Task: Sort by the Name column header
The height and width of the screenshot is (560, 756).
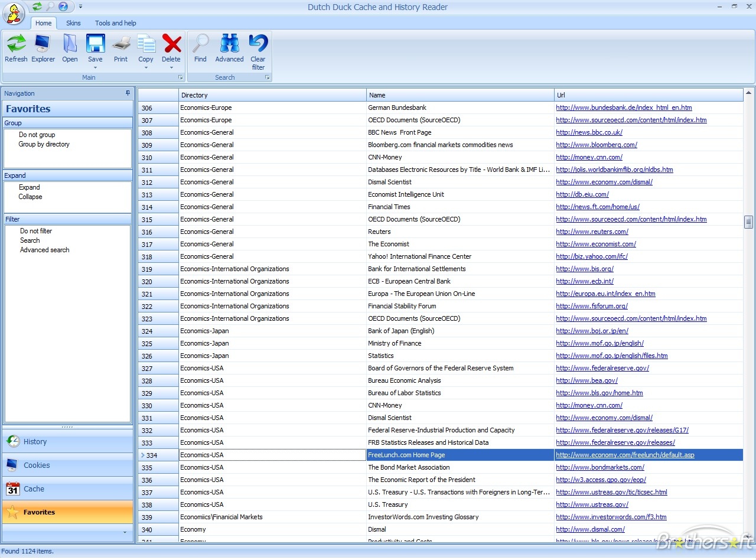Action: click(x=460, y=95)
